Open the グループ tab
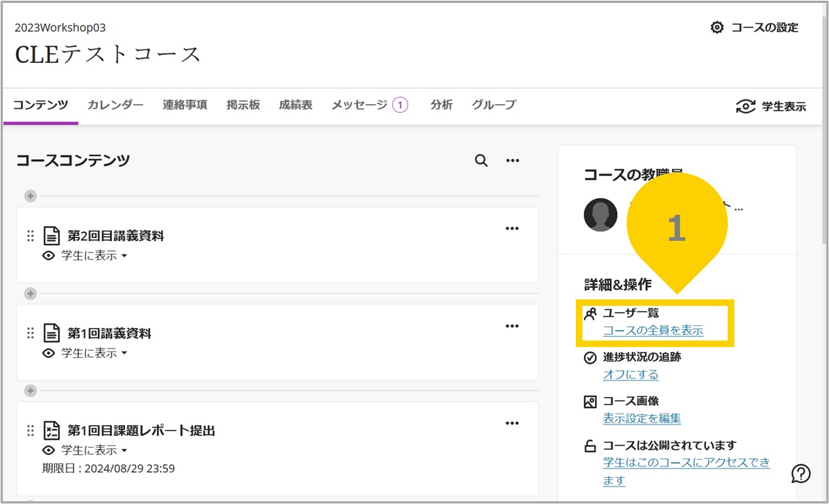Screen dimensions: 829x504 coord(494,105)
